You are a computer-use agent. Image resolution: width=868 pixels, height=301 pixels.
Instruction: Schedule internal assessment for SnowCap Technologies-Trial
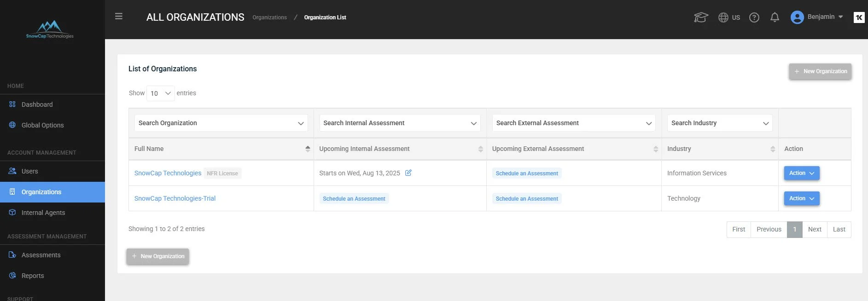pos(354,199)
